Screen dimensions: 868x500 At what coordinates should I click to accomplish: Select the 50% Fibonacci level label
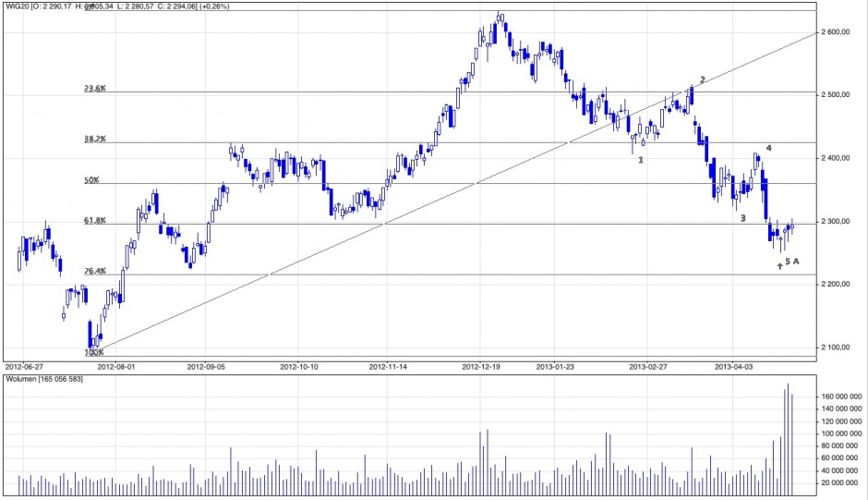[91, 180]
